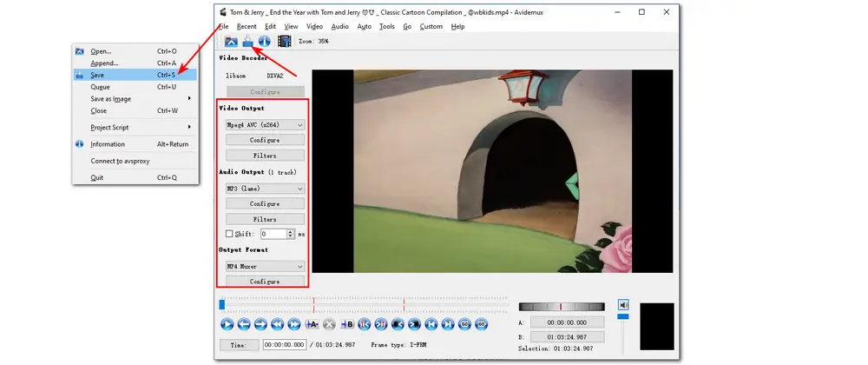
Task: Go to previous frame with left arrow
Action: tap(244, 324)
